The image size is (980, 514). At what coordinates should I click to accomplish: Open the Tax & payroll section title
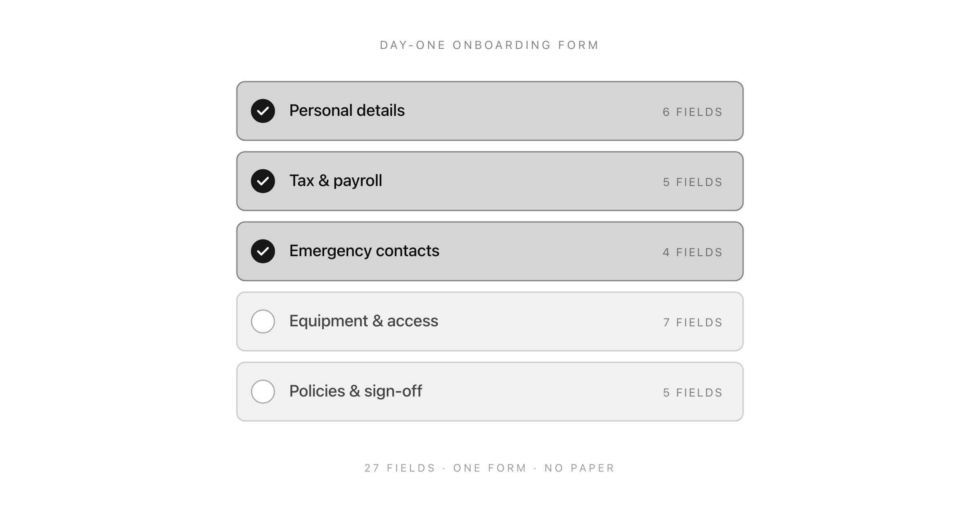tap(336, 181)
